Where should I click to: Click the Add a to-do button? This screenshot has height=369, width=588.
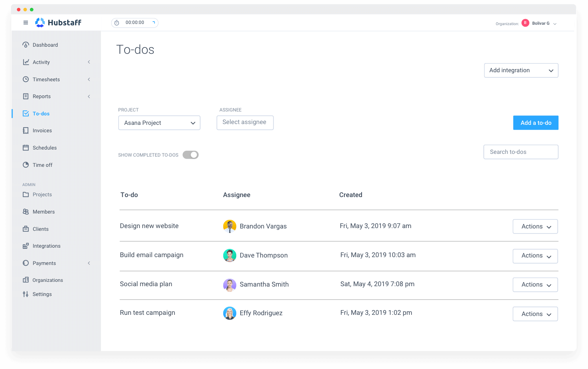pos(536,122)
